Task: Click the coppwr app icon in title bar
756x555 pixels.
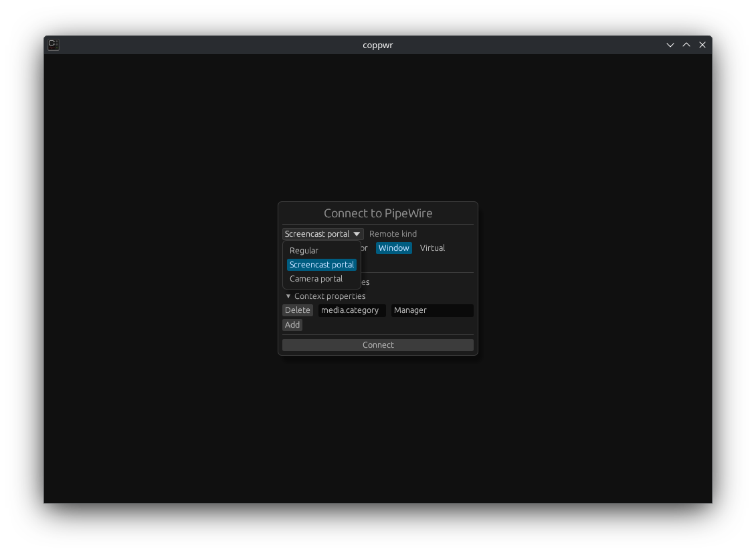Action: pyautogui.click(x=54, y=45)
